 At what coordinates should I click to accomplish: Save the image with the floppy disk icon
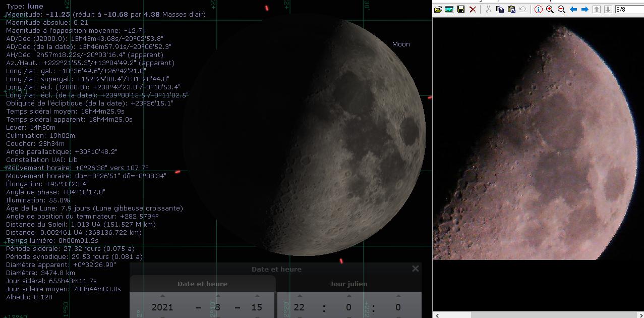point(461,10)
